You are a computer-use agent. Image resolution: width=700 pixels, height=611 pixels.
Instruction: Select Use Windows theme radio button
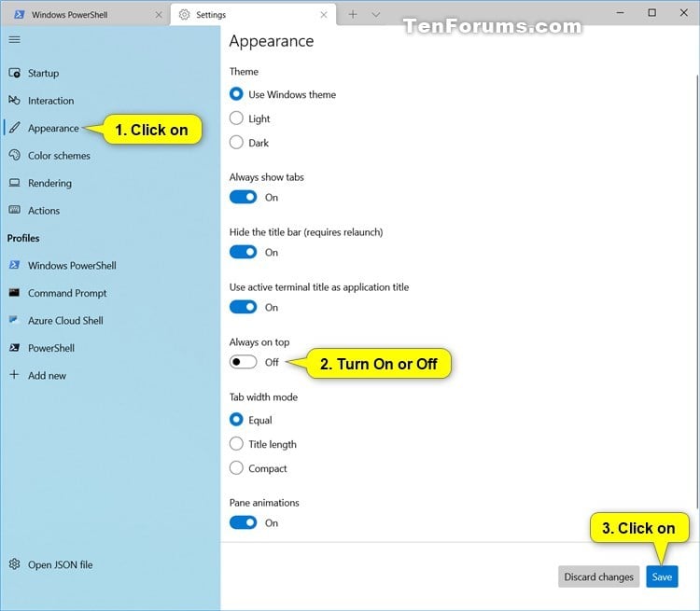(x=236, y=94)
